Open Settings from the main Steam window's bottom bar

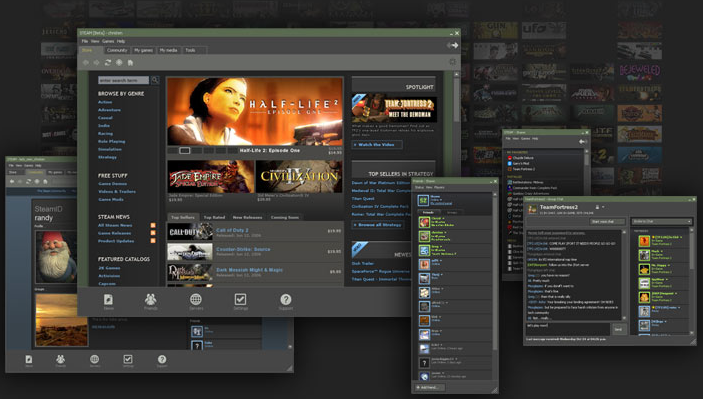[240, 302]
